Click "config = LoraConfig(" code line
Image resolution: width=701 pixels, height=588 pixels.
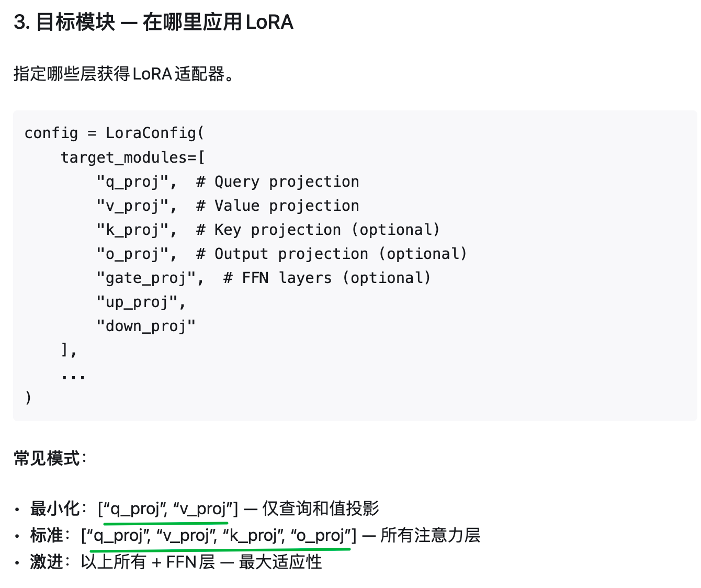115,133
